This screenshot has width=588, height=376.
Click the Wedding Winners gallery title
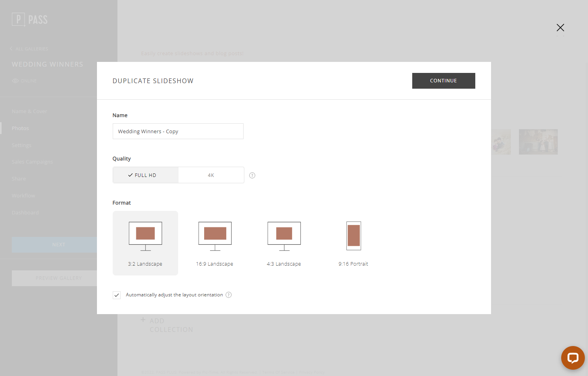pos(48,64)
